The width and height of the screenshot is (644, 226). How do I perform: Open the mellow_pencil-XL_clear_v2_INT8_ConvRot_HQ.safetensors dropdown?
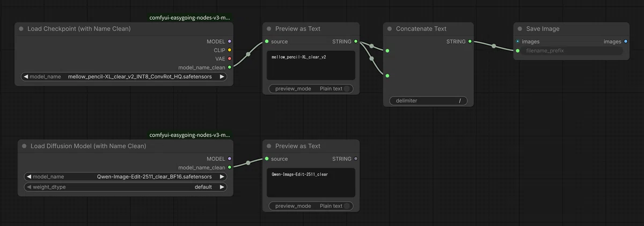123,77
